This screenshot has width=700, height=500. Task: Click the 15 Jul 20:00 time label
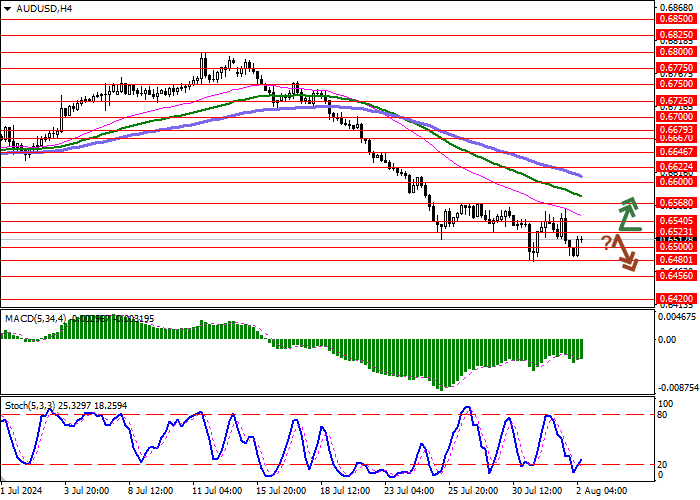tap(282, 491)
